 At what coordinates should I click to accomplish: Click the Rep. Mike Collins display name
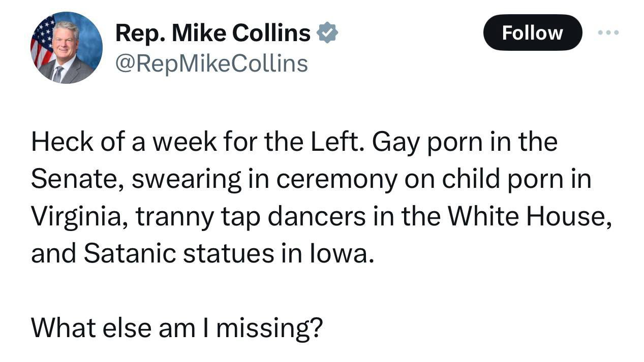click(212, 34)
